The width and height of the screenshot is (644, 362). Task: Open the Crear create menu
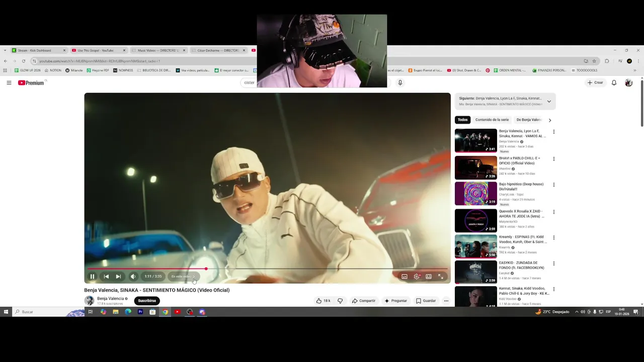(x=595, y=82)
